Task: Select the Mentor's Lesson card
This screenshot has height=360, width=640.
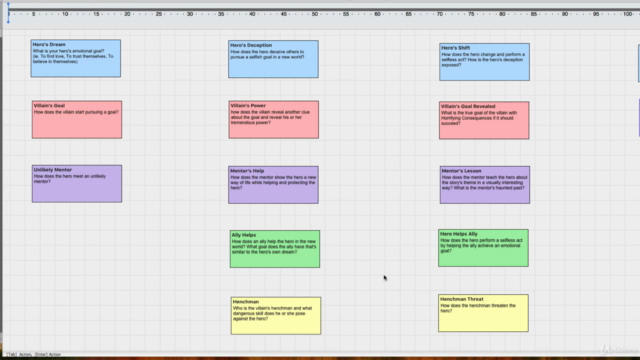Action: 485,185
